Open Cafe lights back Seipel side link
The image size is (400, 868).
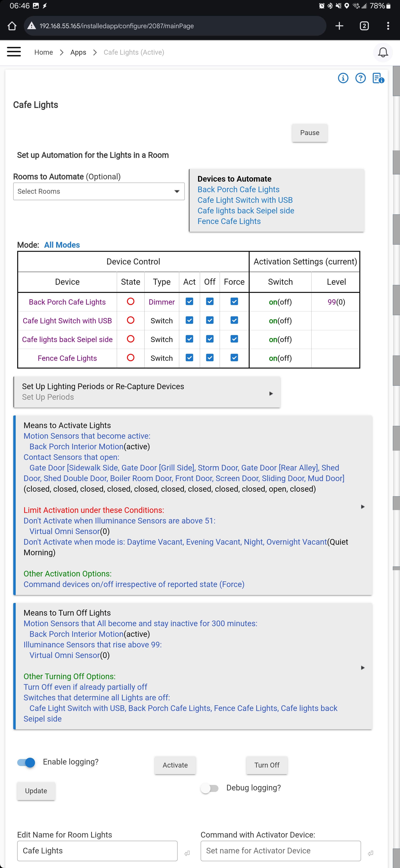[246, 211]
